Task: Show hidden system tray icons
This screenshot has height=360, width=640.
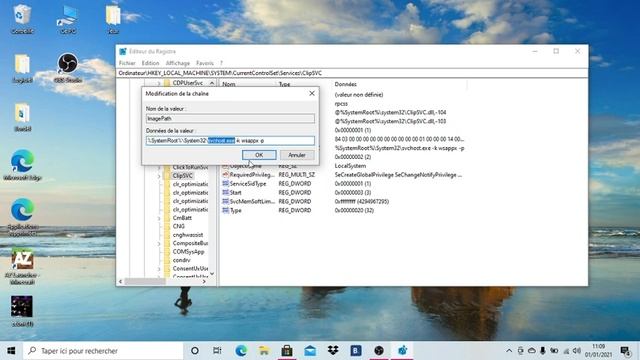Action: 509,351
